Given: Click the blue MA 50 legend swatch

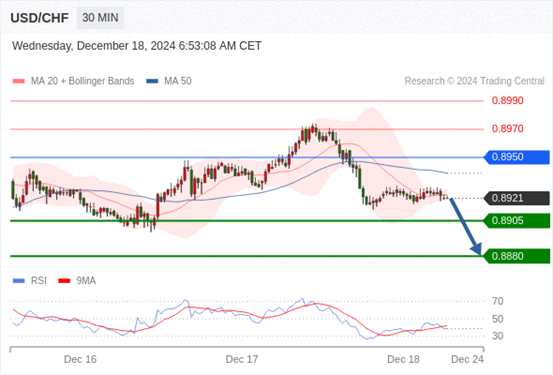Looking at the screenshot, I should [x=152, y=81].
